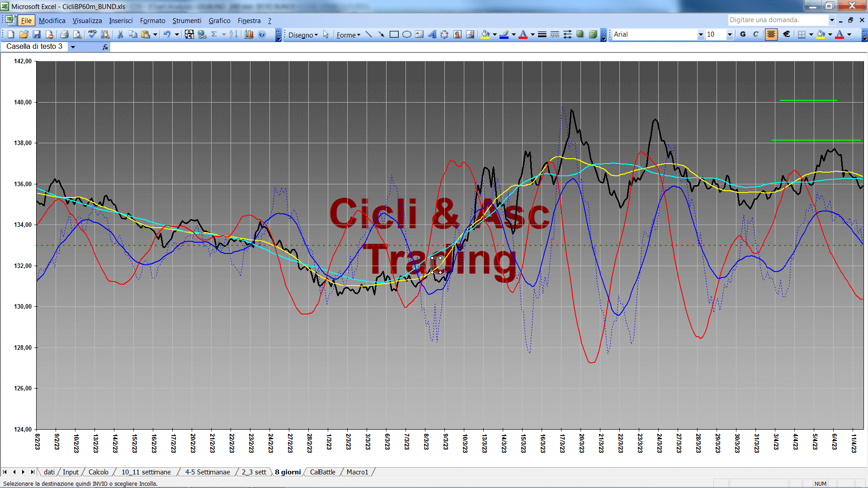Apply red Font Color on drawing toolbar

click(x=523, y=34)
